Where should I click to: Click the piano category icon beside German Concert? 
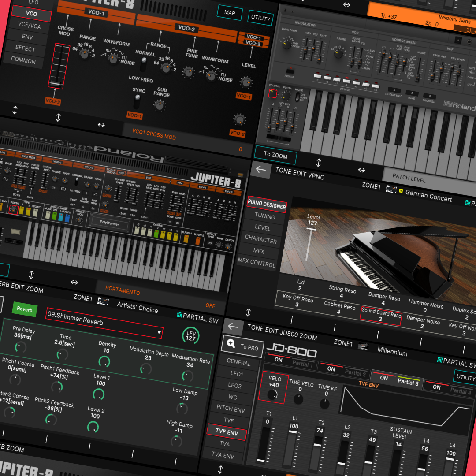pyautogui.click(x=391, y=189)
